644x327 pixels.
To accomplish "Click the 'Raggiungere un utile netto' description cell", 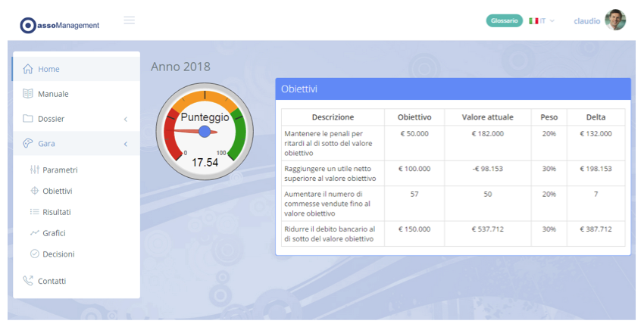I will coord(333,173).
